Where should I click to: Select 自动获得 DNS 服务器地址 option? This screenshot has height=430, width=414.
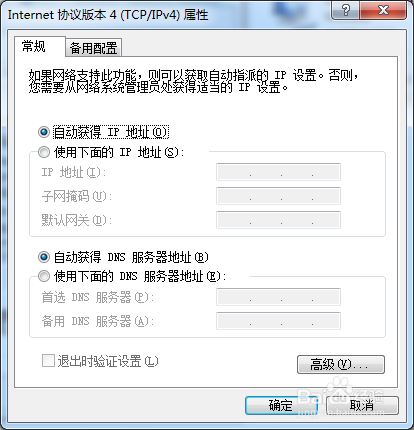[44, 257]
